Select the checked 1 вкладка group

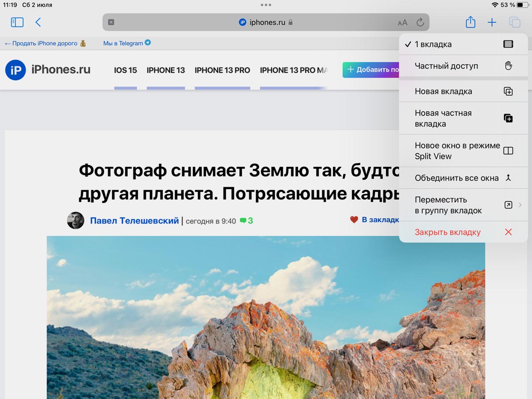pyautogui.click(x=463, y=44)
